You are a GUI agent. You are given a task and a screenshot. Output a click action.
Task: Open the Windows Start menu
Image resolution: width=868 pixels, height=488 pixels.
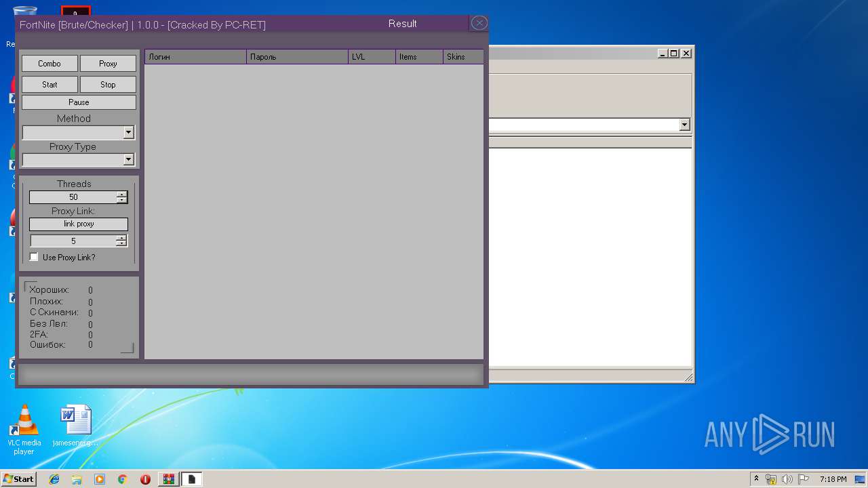pyautogui.click(x=18, y=479)
